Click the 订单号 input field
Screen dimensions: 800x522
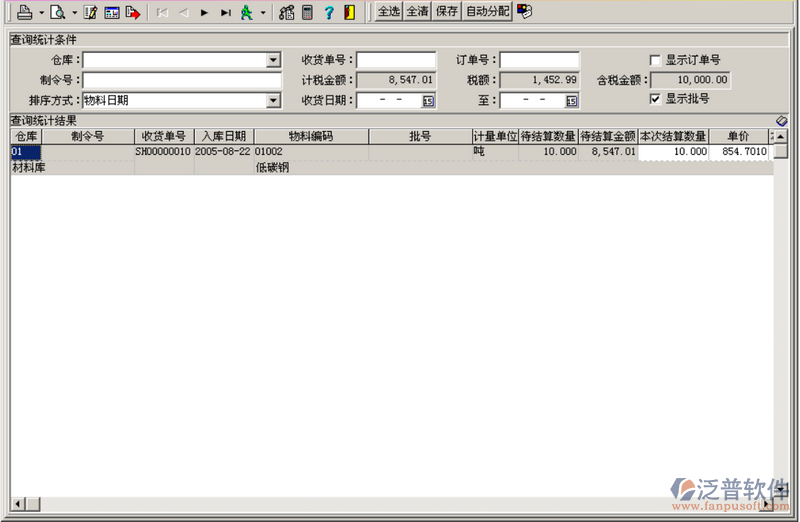point(539,60)
